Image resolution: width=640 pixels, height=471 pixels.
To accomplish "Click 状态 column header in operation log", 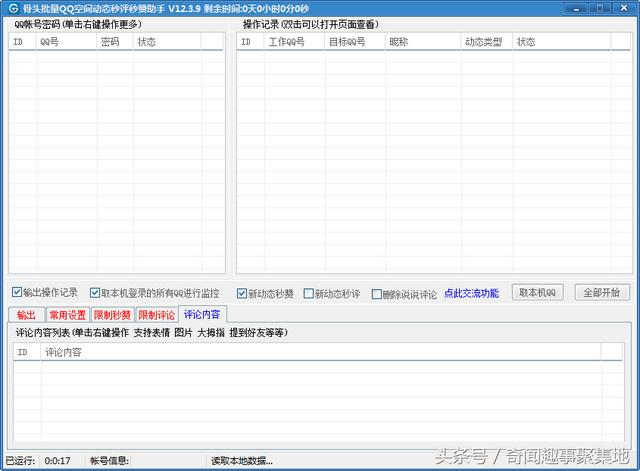I will click(x=562, y=42).
